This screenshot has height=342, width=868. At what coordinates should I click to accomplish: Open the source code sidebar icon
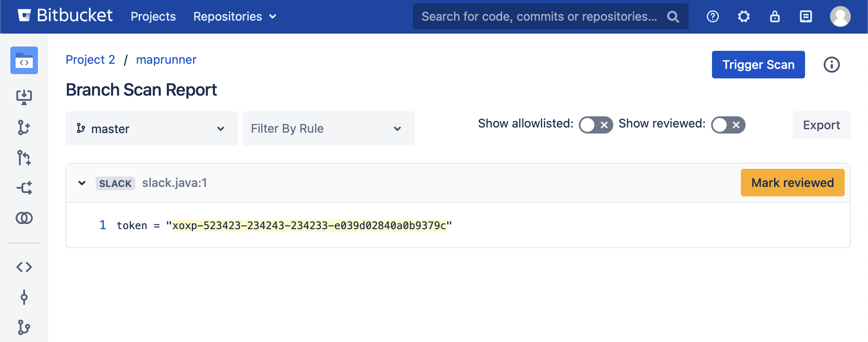point(24,267)
